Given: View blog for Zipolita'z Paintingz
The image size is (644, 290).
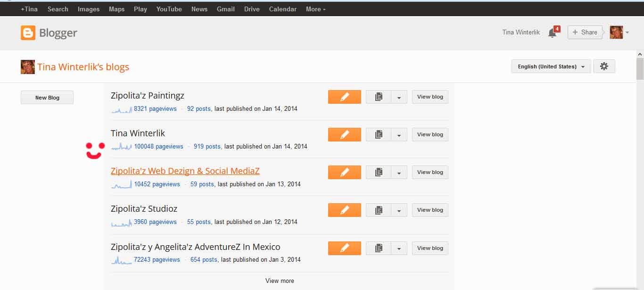Looking at the screenshot, I should pos(430,97).
